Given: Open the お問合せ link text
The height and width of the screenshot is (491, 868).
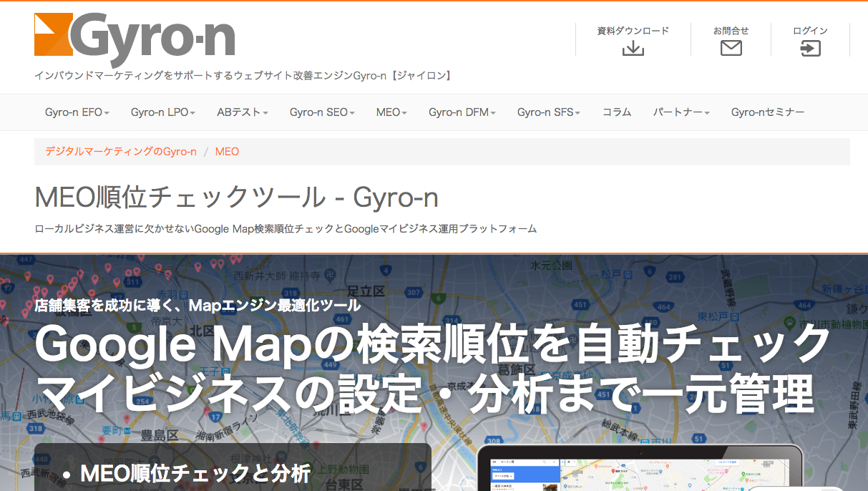Looking at the screenshot, I should point(731,31).
